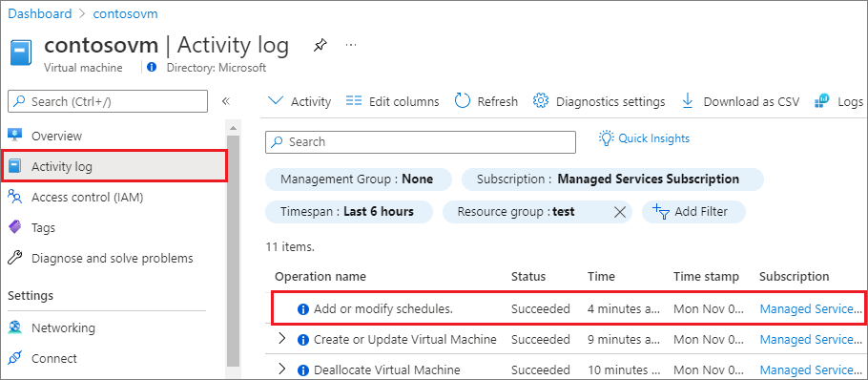Viewport: 868px width, 380px height.
Task: Click the Diagnostics settings gear icon
Action: pos(540,101)
